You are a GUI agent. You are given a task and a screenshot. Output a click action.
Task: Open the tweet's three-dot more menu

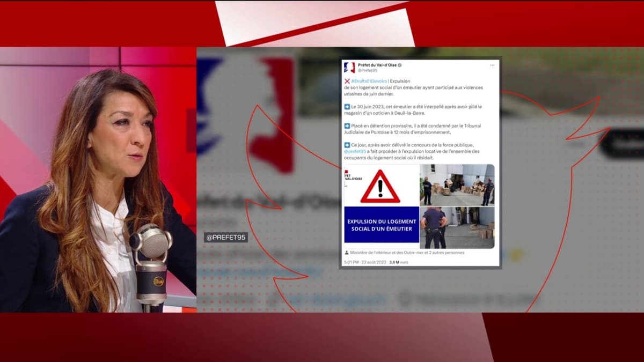click(492, 65)
